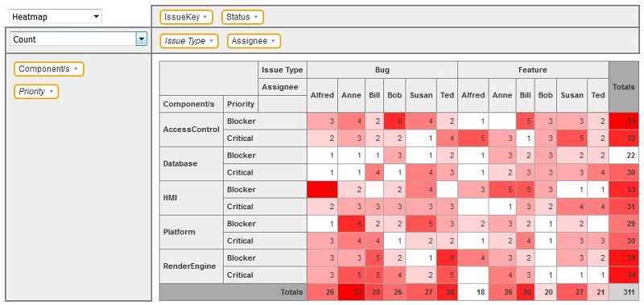Open the Issue Type filter triangle
Viewport: 644px width, 305px height.
coord(211,41)
